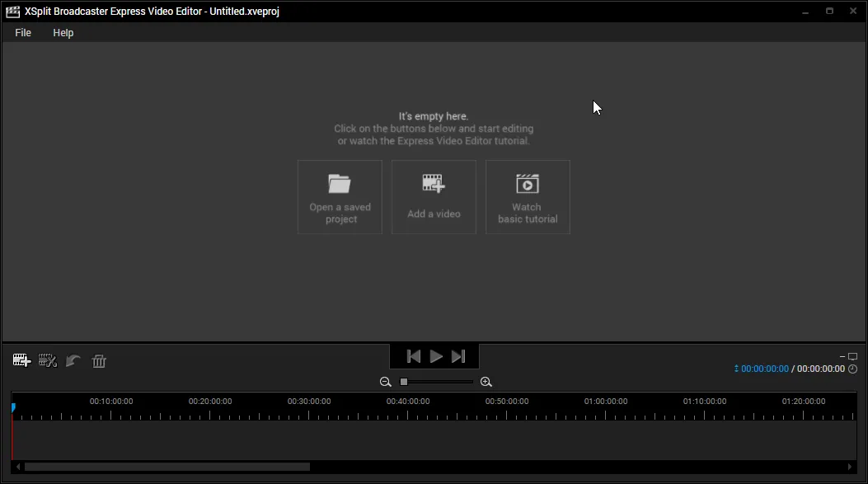Click the clapperboard app icon in title bar
This screenshot has width=868, height=484.
12,12
